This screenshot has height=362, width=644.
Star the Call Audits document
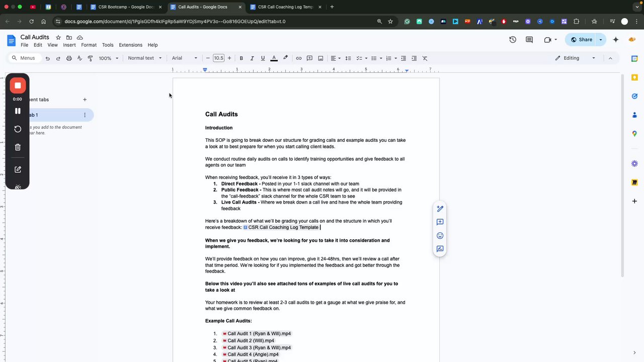point(58,38)
